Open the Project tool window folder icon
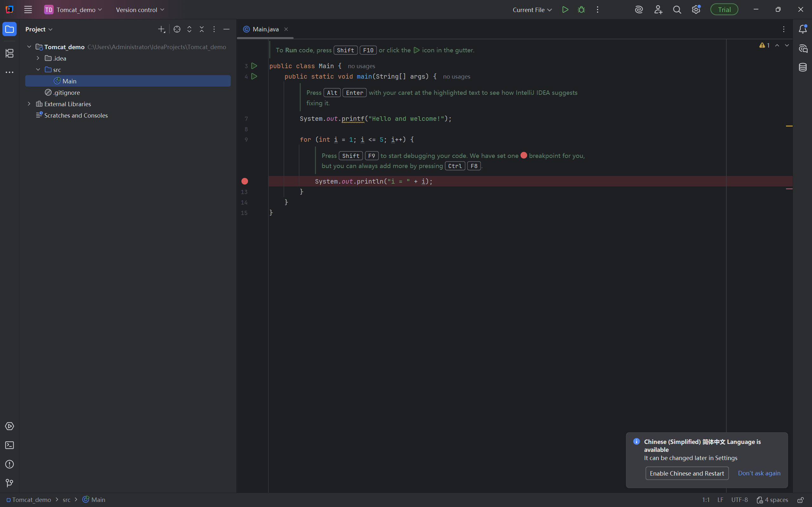 (x=10, y=29)
